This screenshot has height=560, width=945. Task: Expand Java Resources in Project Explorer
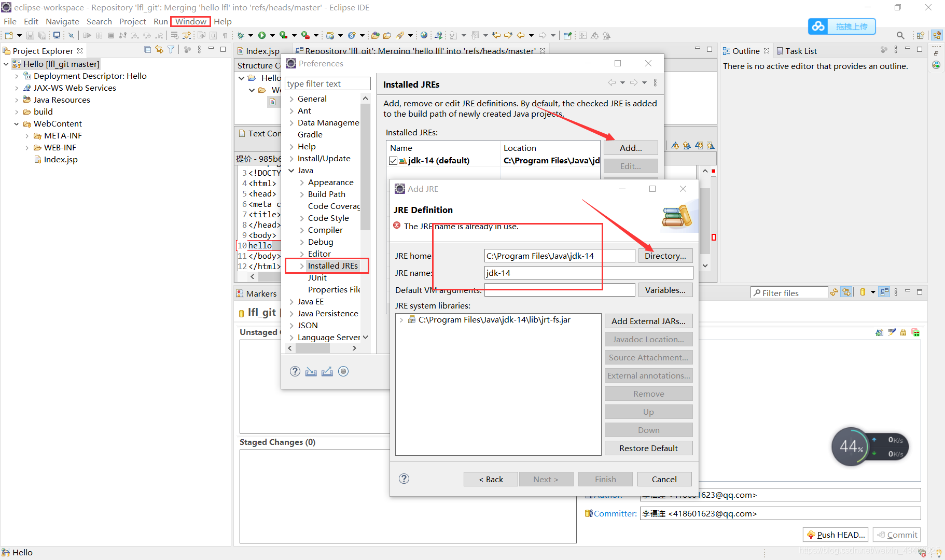coord(17,100)
